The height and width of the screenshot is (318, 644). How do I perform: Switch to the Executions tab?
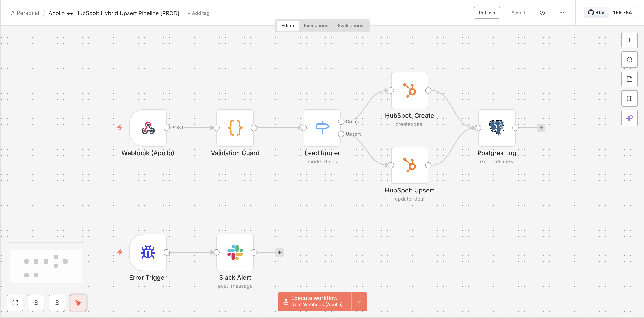click(x=316, y=25)
